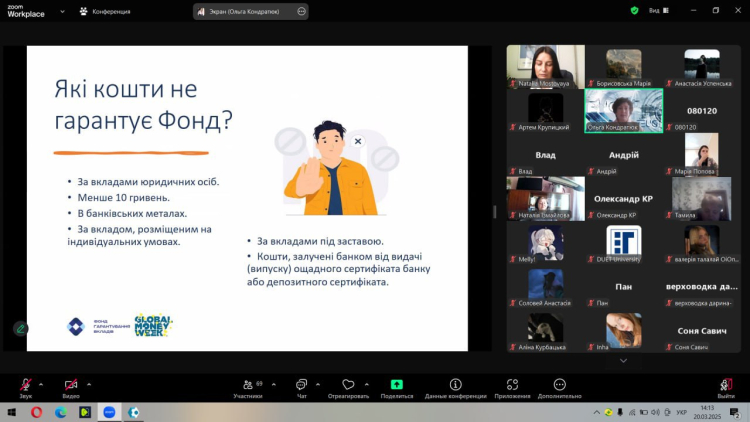Open the Приложения apps panel
750x422 pixels.
point(512,387)
